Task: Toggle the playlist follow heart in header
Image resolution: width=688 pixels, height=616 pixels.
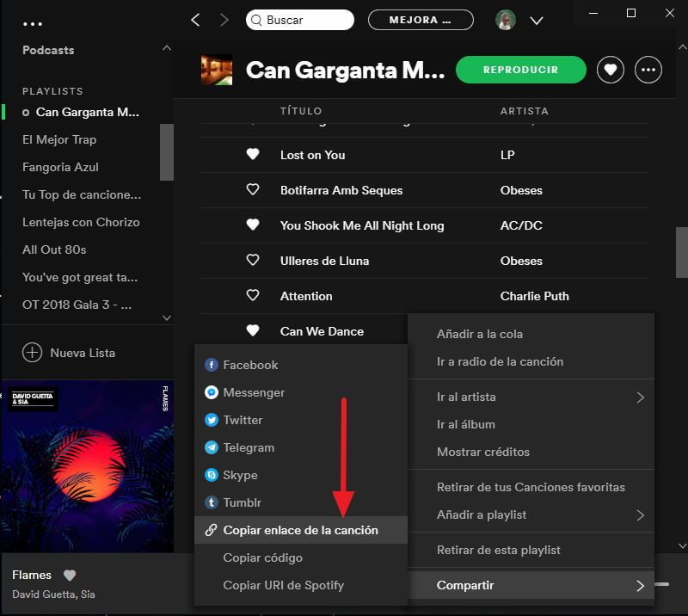Action: click(x=611, y=70)
